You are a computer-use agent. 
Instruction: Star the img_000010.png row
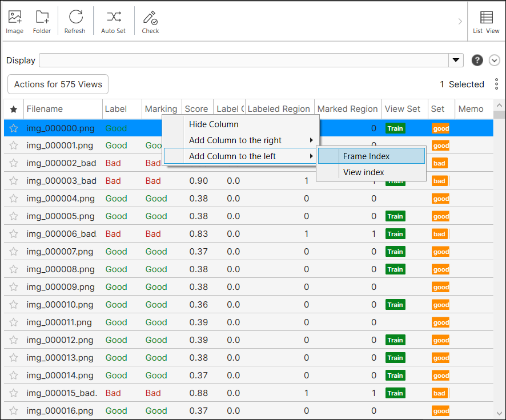(14, 305)
